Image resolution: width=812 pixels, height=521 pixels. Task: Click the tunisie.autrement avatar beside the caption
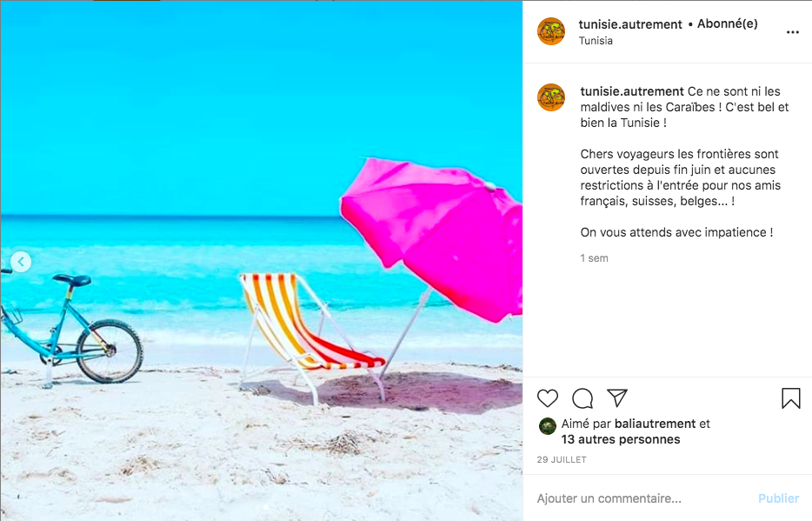(551, 97)
